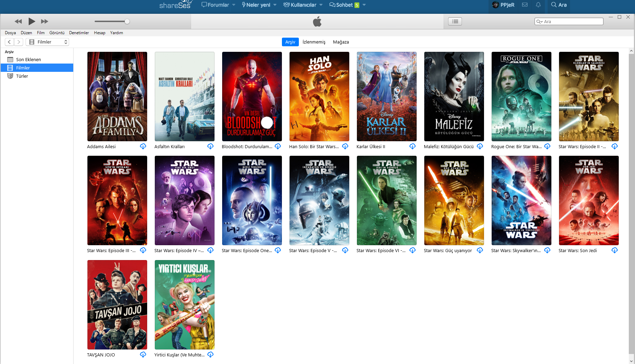Screen dimensions: 635x364
Task: Open the notifications bell icon in shareSes
Action: (538, 5)
